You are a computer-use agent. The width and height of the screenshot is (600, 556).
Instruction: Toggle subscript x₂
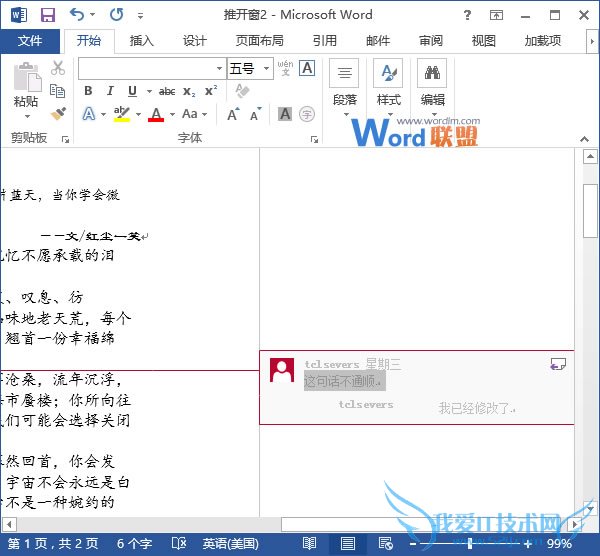click(x=189, y=91)
